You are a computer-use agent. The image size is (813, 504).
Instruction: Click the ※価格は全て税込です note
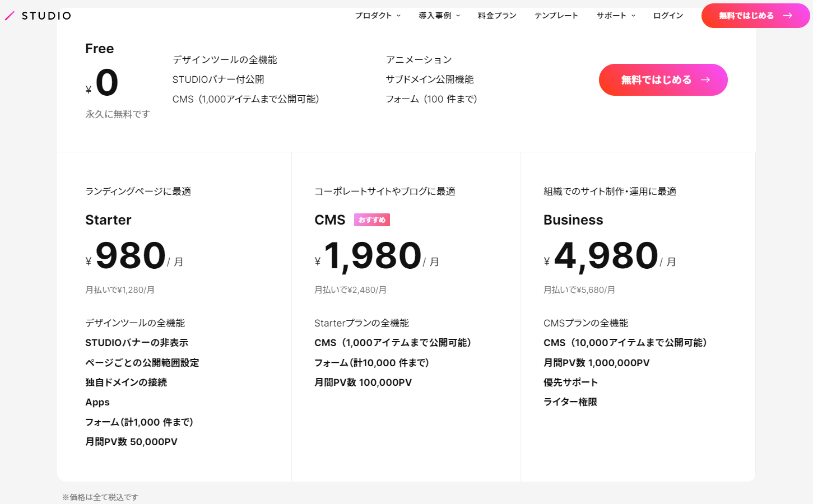coord(100,497)
